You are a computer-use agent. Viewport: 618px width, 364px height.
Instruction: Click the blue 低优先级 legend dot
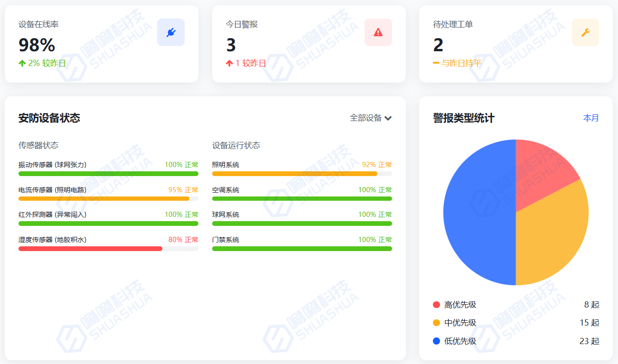click(x=437, y=341)
